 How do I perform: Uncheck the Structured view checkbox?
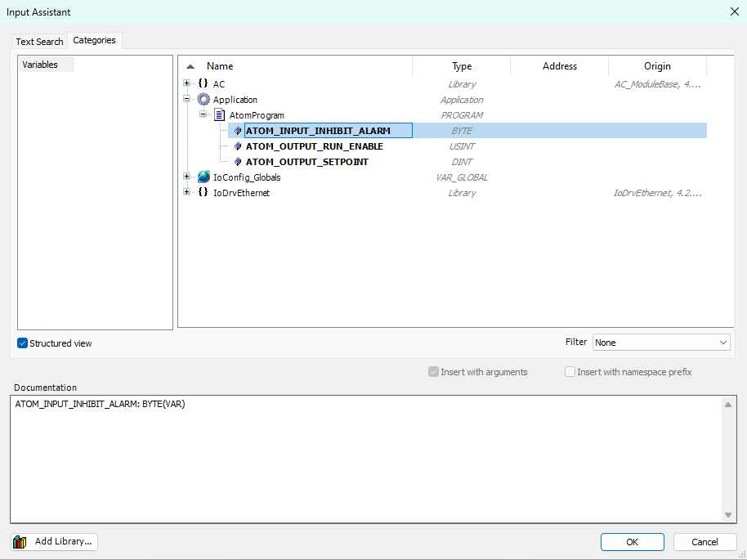tap(23, 343)
